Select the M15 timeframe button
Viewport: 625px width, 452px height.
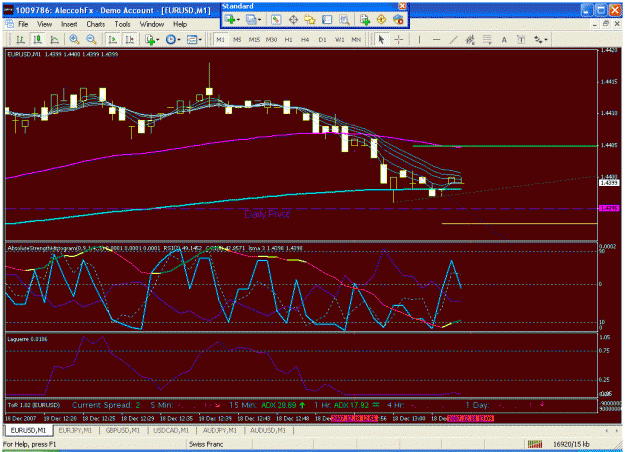pos(254,39)
